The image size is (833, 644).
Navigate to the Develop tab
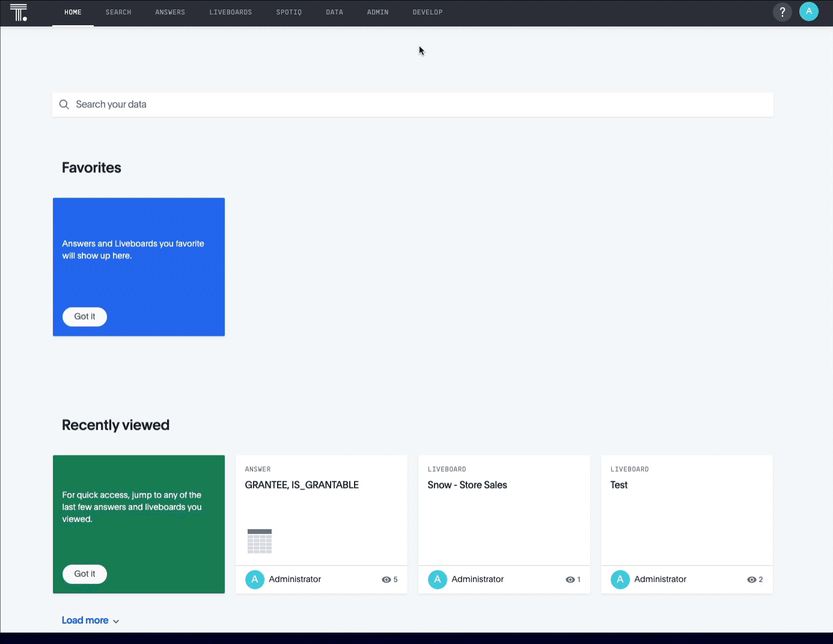click(x=427, y=12)
